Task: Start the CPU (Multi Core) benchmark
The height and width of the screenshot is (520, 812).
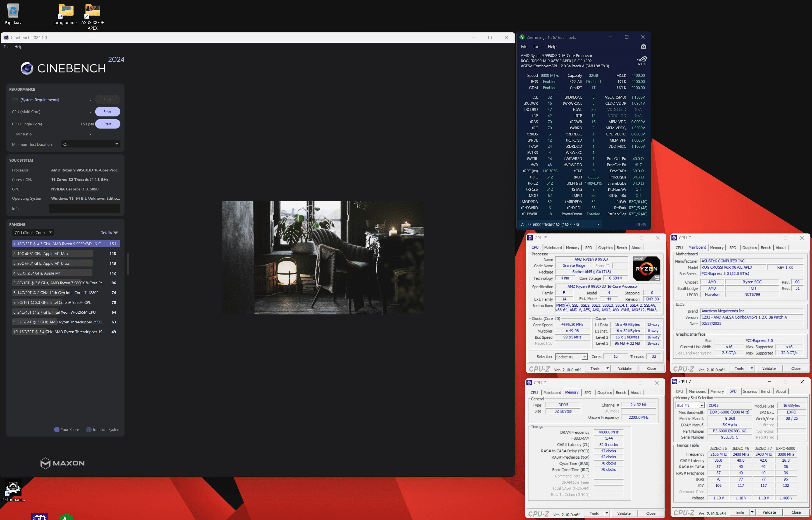Action: pos(107,112)
